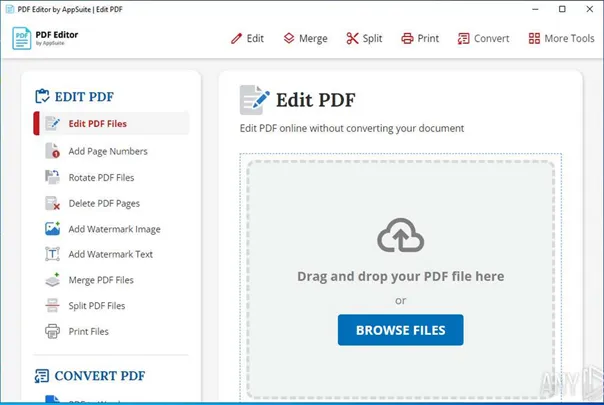604x405 pixels.
Task: Open the Edit menu label
Action: pyautogui.click(x=255, y=39)
